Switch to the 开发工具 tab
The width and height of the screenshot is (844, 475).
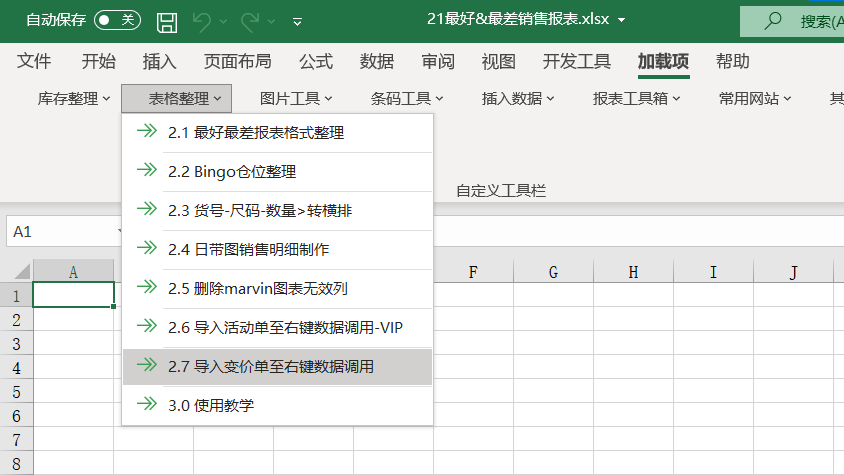click(576, 61)
